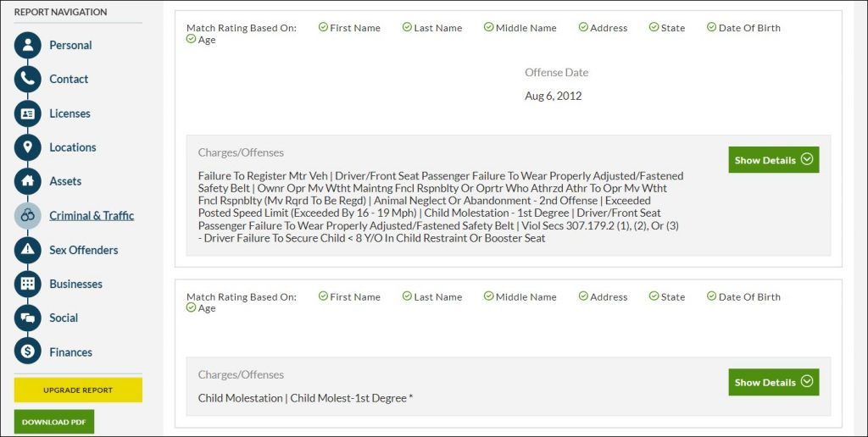Open the Assets house icon
The width and height of the screenshot is (868, 437).
click(x=28, y=181)
